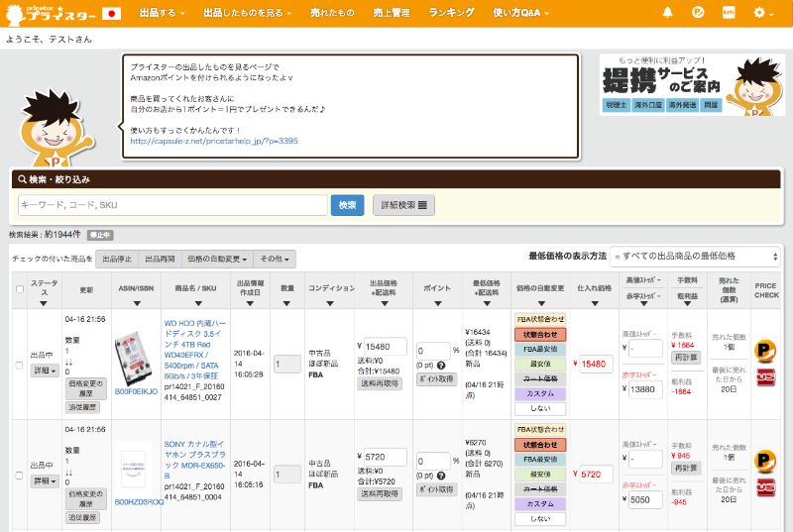Image resolution: width=793 pixels, height=532 pixels.
Task: Select しない option in WD HDD row
Action: [540, 408]
